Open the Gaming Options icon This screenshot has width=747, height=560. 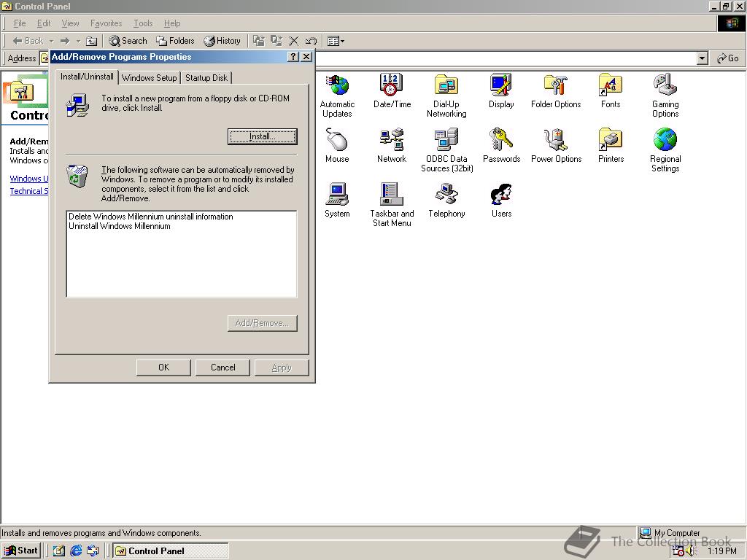point(665,96)
